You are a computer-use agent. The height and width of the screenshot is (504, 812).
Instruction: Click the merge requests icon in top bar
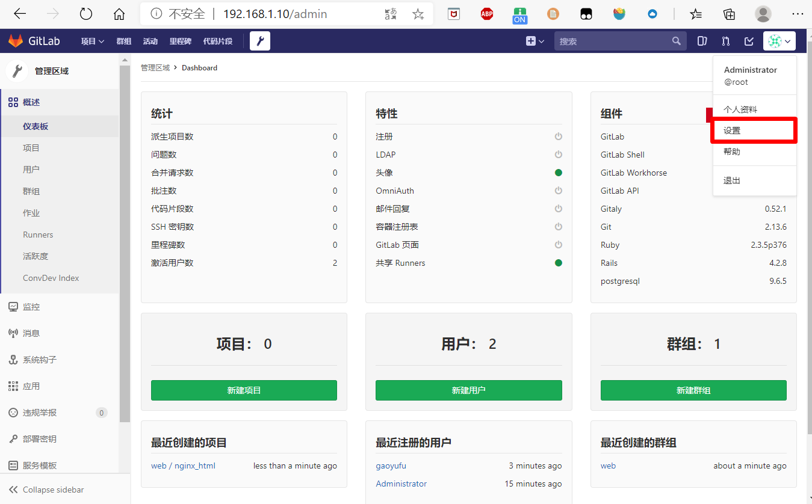pos(725,41)
